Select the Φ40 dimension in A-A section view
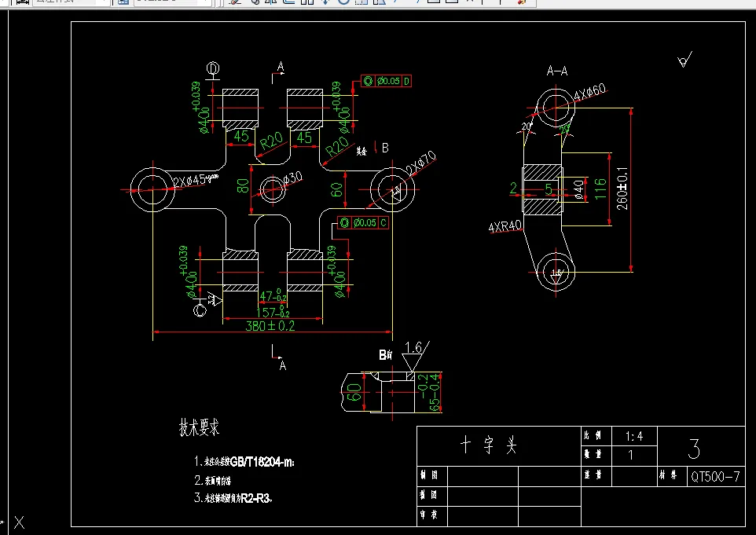This screenshot has width=756, height=535. [579, 189]
